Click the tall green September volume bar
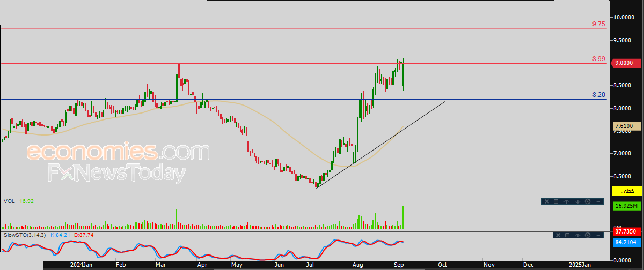Viewport: 644px width, 270px height. pyautogui.click(x=403, y=217)
